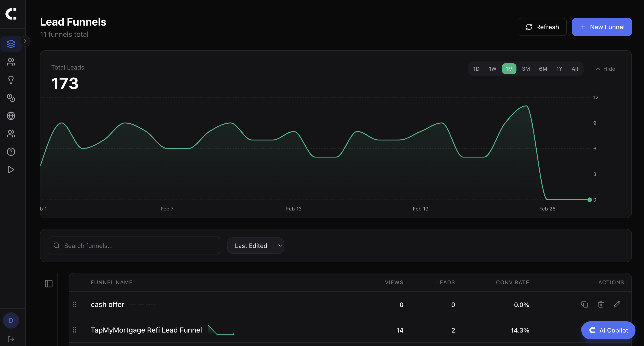Click the lightbulb ideas sidebar icon
Image resolution: width=644 pixels, height=346 pixels.
pos(11,80)
